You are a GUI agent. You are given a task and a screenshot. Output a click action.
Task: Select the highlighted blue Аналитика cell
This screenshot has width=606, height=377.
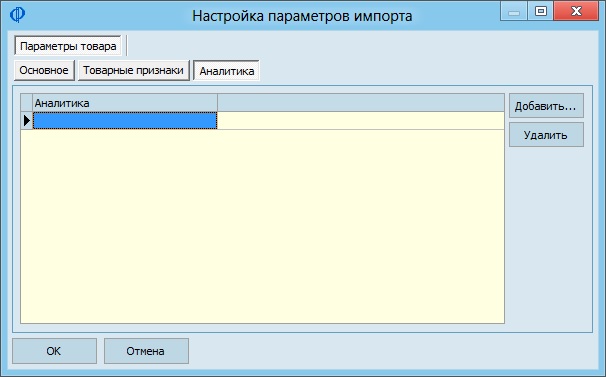tap(125, 121)
